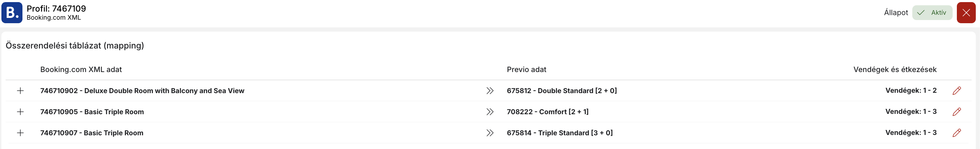
Task: Click double arrow beside Triple Standard
Action: [490, 132]
